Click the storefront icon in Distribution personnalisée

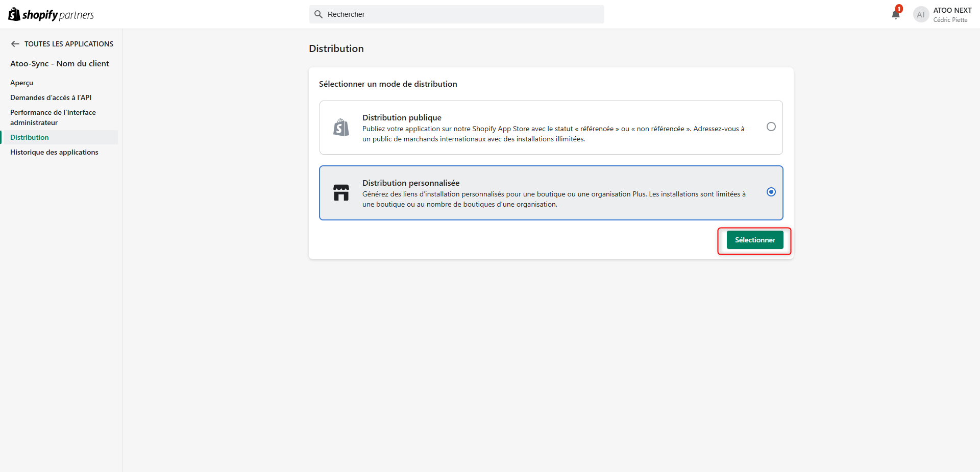pyautogui.click(x=341, y=192)
